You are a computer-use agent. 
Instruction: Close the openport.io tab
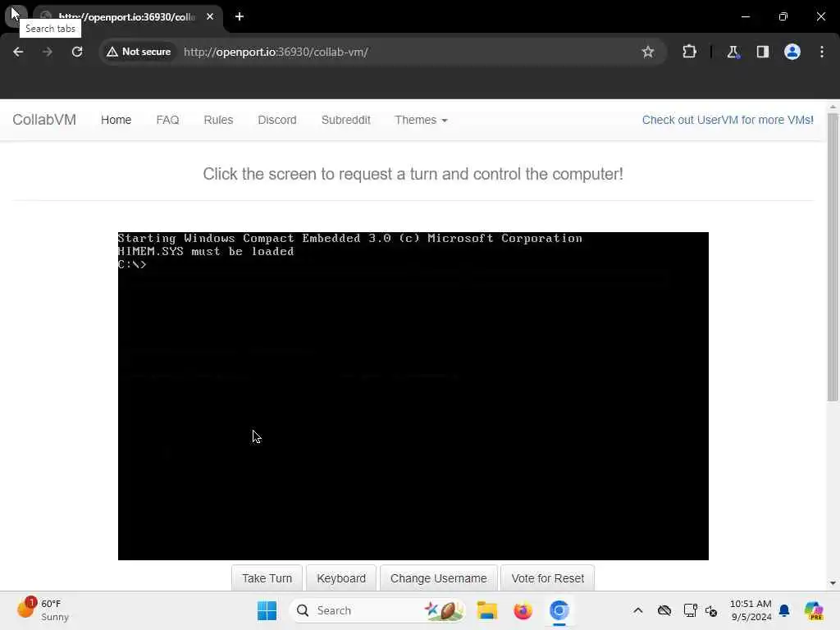(210, 16)
